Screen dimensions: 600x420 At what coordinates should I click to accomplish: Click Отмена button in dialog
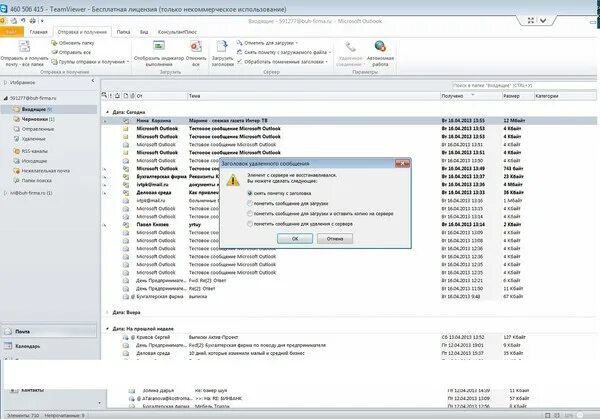tap(335, 238)
